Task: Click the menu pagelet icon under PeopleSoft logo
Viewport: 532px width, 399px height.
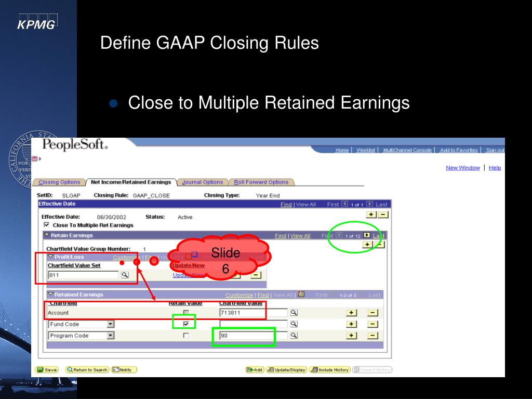Action: pos(35,158)
